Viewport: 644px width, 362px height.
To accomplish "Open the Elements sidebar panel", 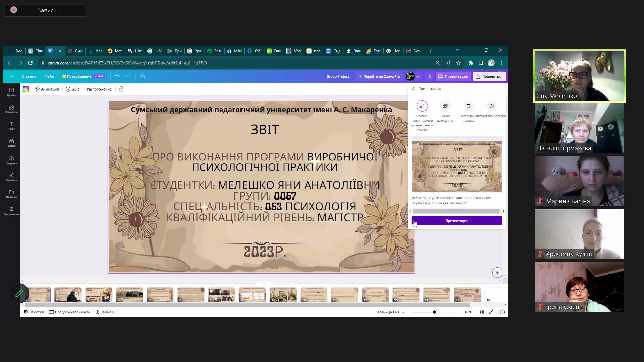I will coord(11,109).
